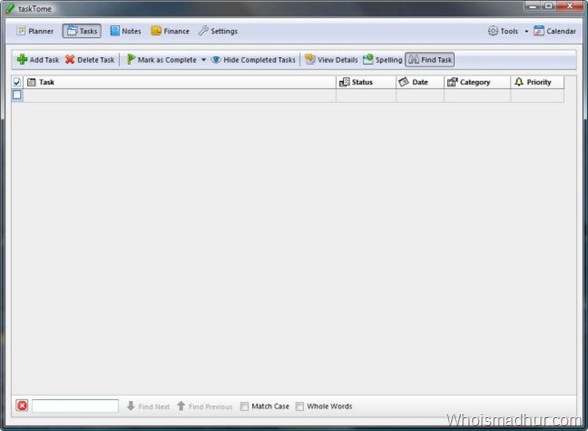Screen dimensions: 588x431
Task: Switch to the Planner tab
Action: [x=35, y=31]
